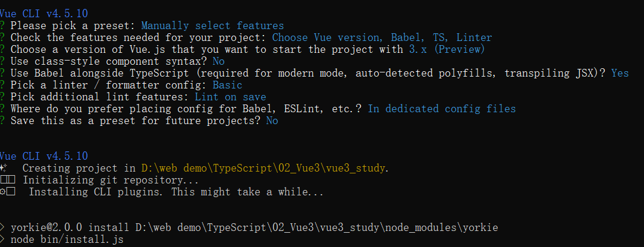Click the sparkle icon before Creating project
This screenshot has height=247, width=644.
(4, 168)
